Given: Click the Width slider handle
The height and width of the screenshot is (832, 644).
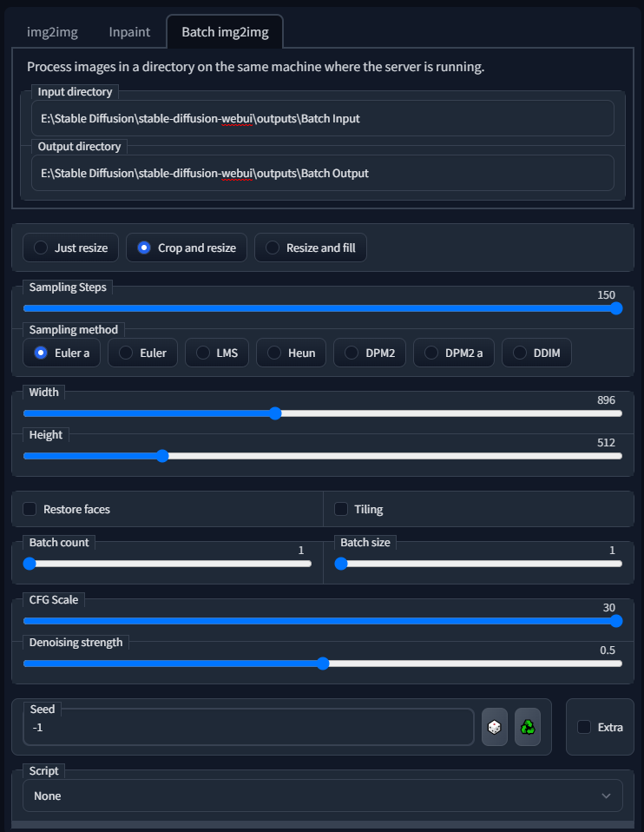Looking at the screenshot, I should (275, 413).
